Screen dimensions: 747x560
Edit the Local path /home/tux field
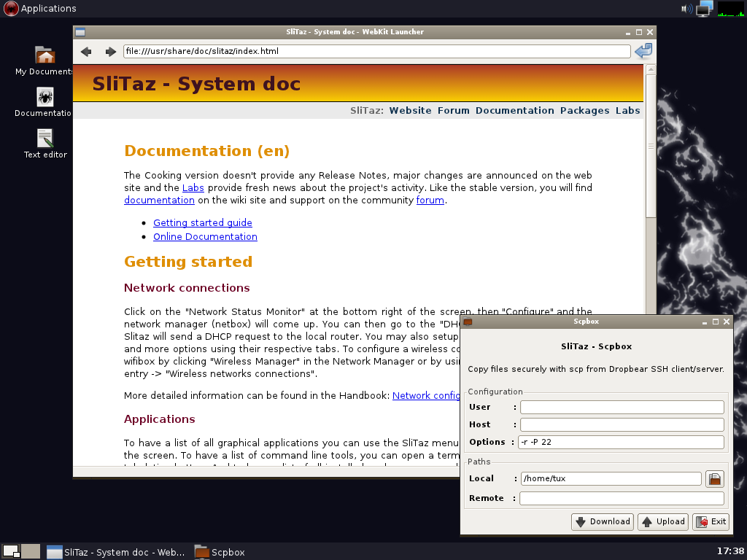pos(611,478)
